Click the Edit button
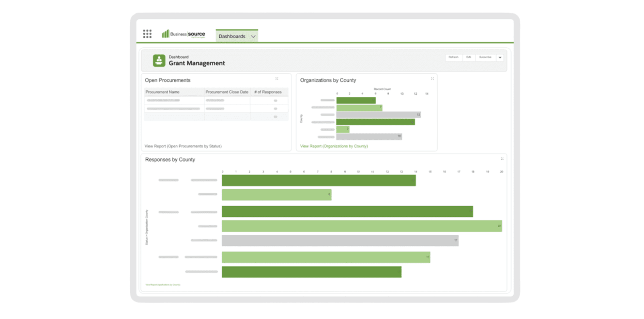Screen dimensions: 644x319 coord(468,57)
